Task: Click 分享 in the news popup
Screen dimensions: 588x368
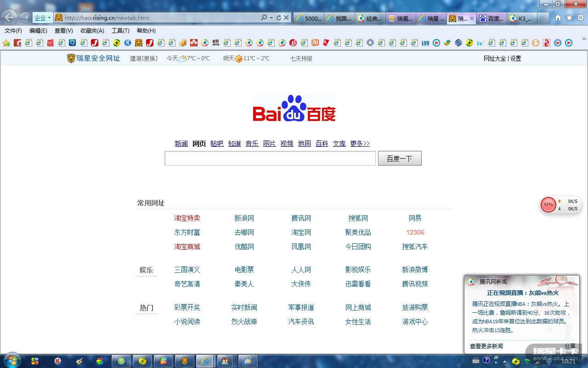Action: (x=570, y=346)
